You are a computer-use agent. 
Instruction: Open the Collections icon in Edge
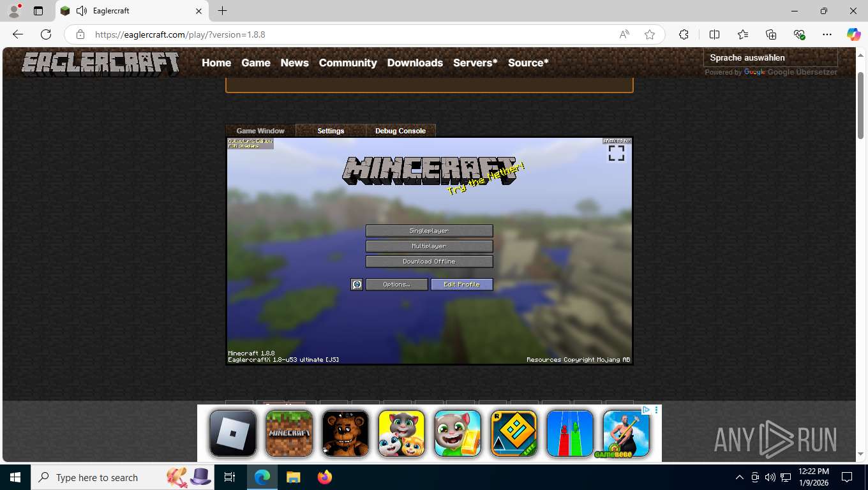(x=771, y=34)
